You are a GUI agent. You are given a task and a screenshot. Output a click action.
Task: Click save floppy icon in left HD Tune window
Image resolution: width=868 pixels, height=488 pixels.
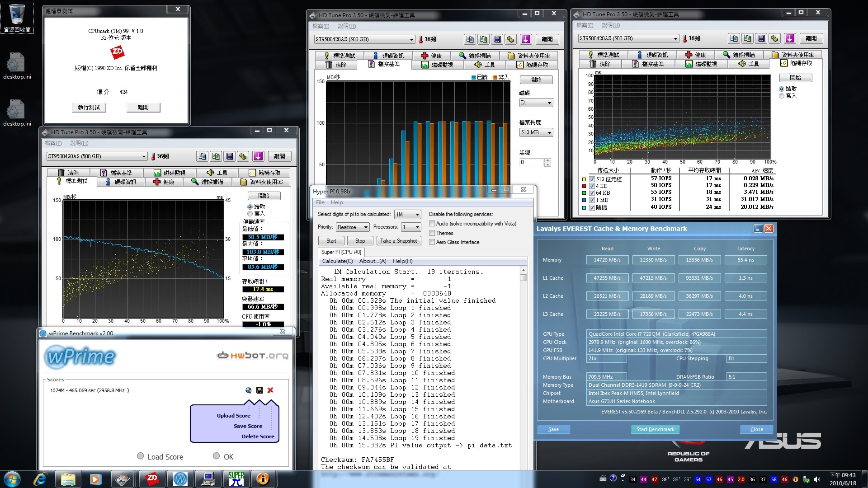[230, 156]
